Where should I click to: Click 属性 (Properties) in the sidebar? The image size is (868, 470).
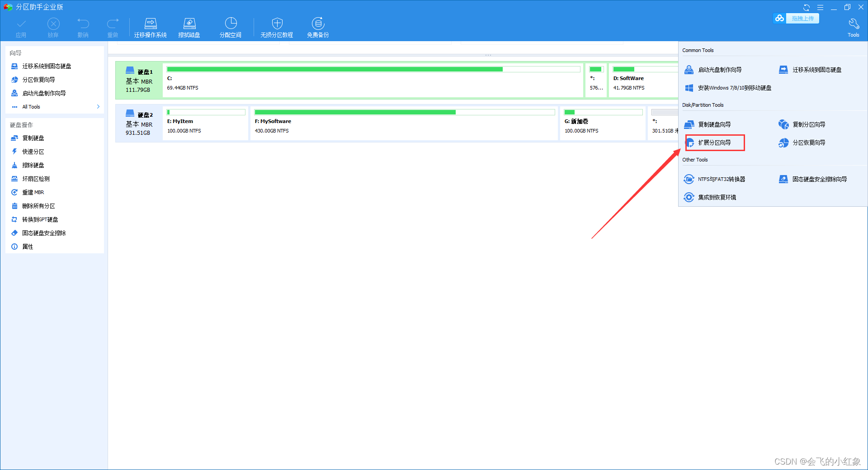[28, 247]
